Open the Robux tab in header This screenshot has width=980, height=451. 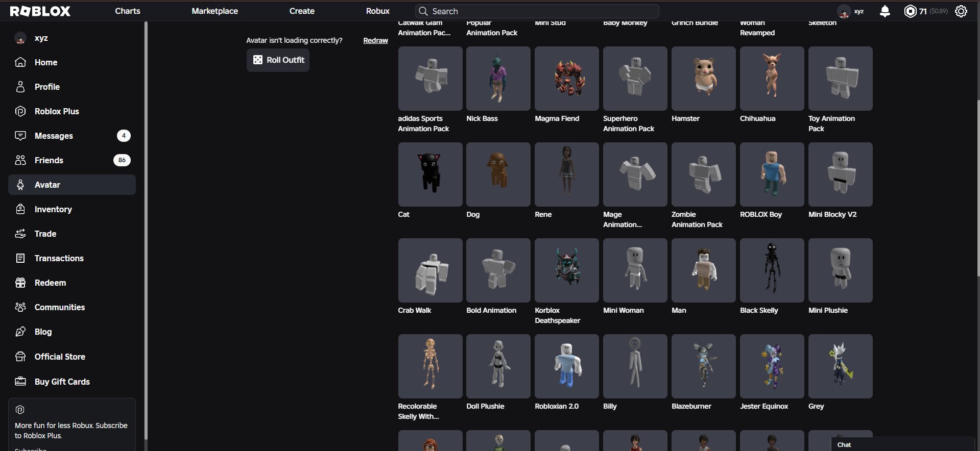click(378, 11)
